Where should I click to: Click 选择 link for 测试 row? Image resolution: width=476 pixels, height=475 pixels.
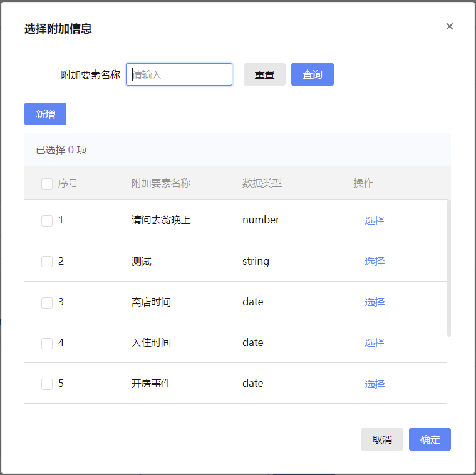375,262
